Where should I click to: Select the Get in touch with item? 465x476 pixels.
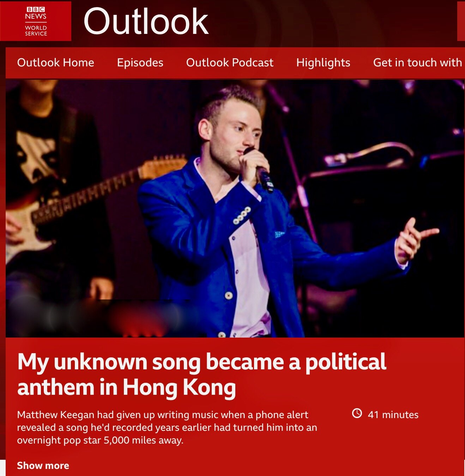coord(417,63)
